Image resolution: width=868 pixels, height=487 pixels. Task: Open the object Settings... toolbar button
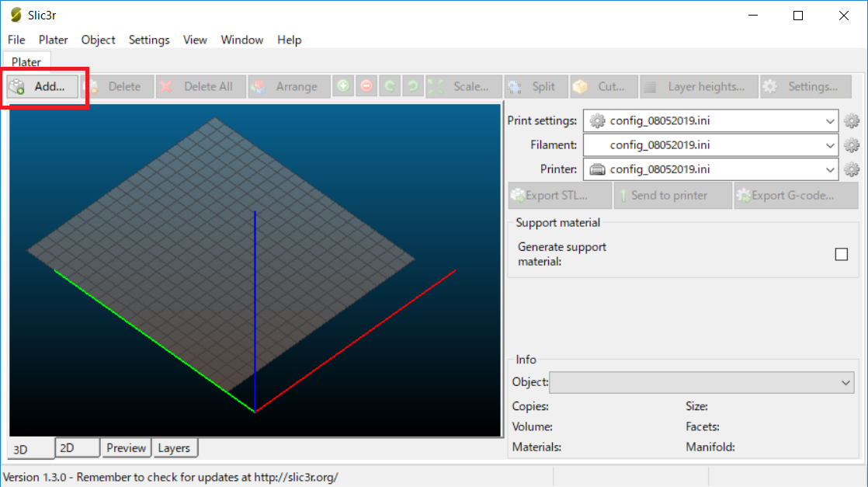[x=806, y=86]
